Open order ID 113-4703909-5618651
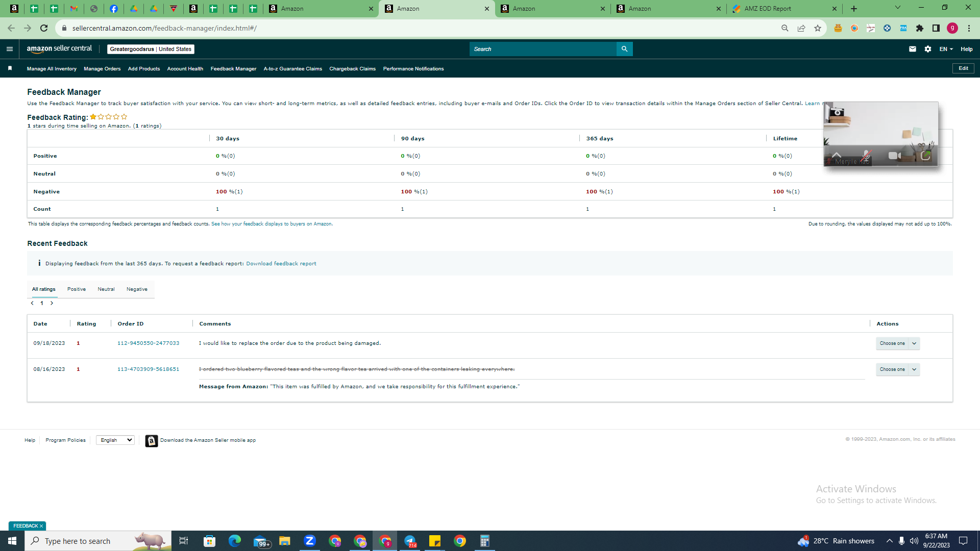Viewport: 980px width, 551px height. point(149,369)
